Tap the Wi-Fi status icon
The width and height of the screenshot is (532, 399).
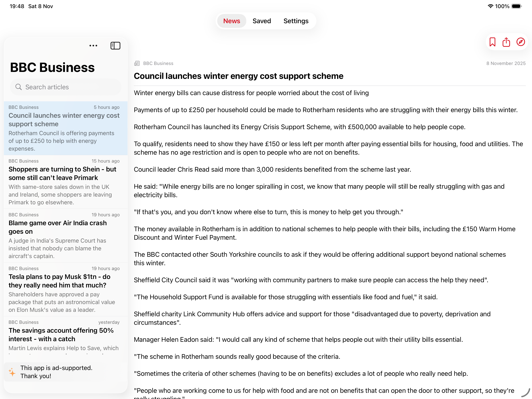[x=490, y=6]
